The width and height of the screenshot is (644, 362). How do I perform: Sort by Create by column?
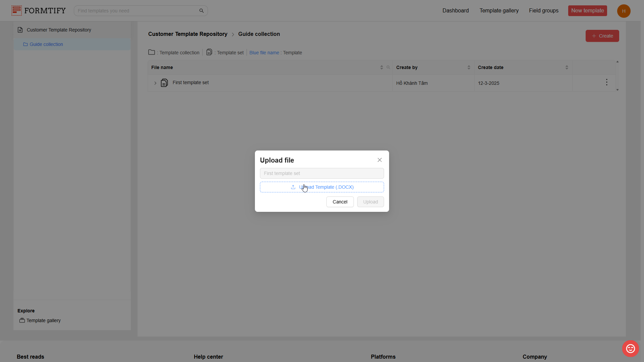(469, 67)
